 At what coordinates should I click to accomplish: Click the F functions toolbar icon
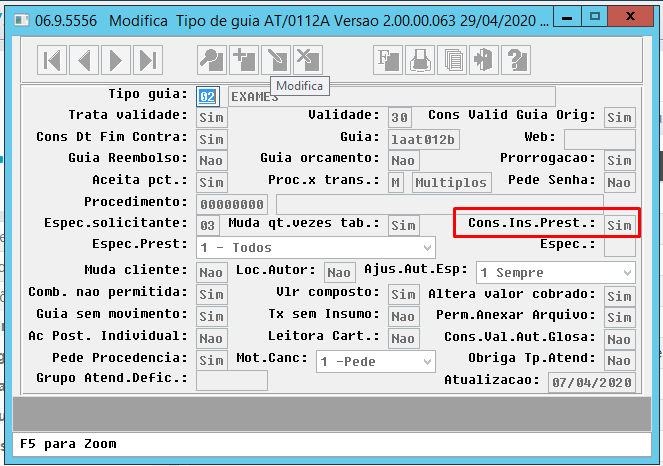click(x=388, y=60)
